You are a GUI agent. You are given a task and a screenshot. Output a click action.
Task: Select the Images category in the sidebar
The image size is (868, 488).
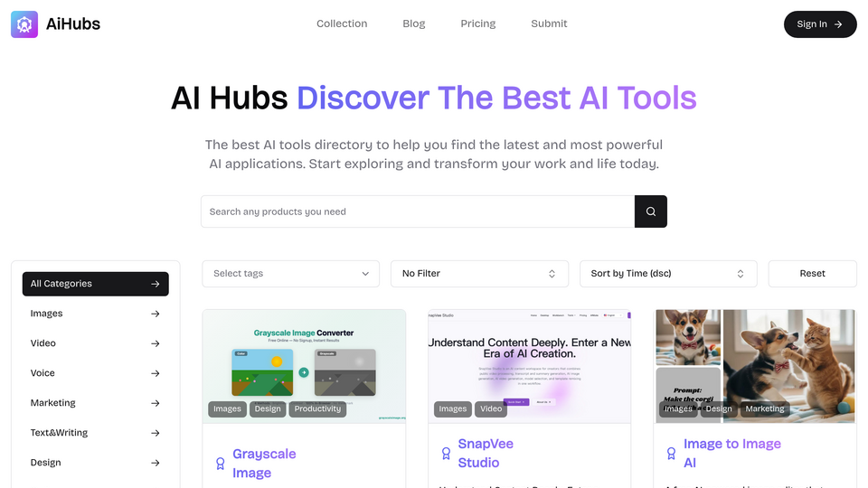(x=96, y=314)
